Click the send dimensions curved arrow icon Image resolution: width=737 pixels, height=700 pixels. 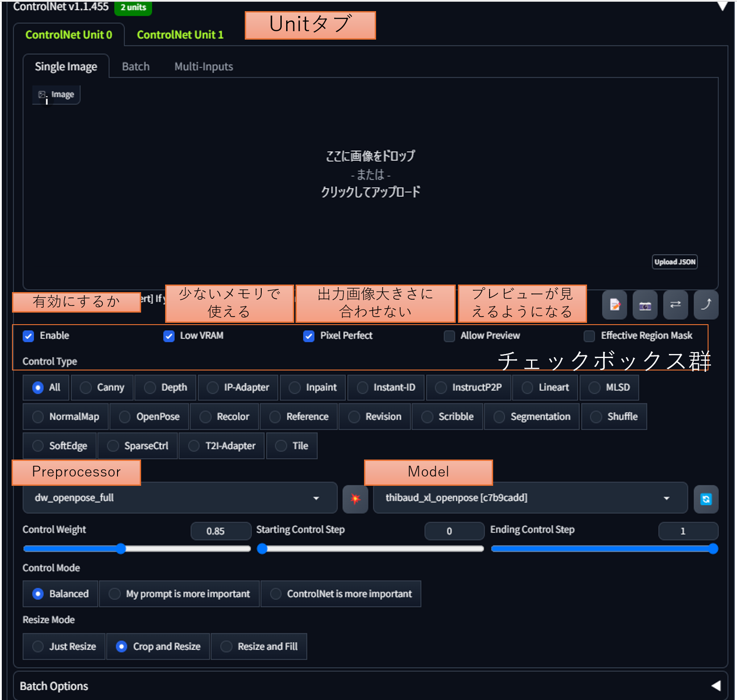coord(706,305)
